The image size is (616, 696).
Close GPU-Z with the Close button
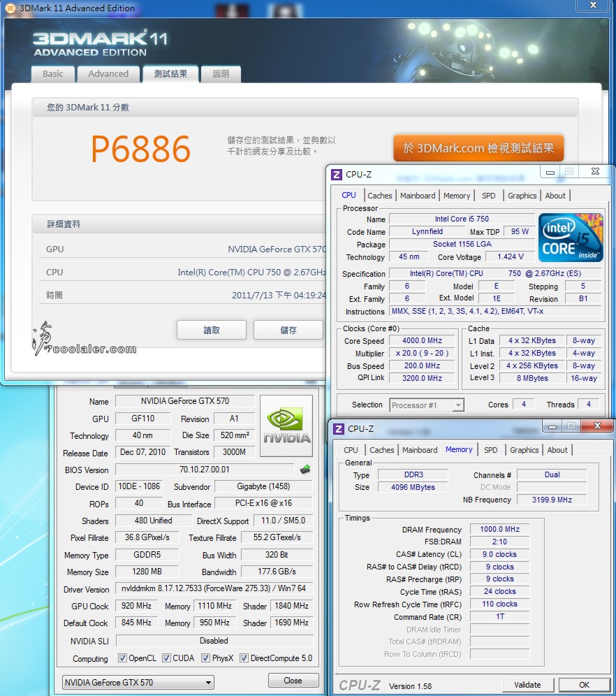click(293, 681)
